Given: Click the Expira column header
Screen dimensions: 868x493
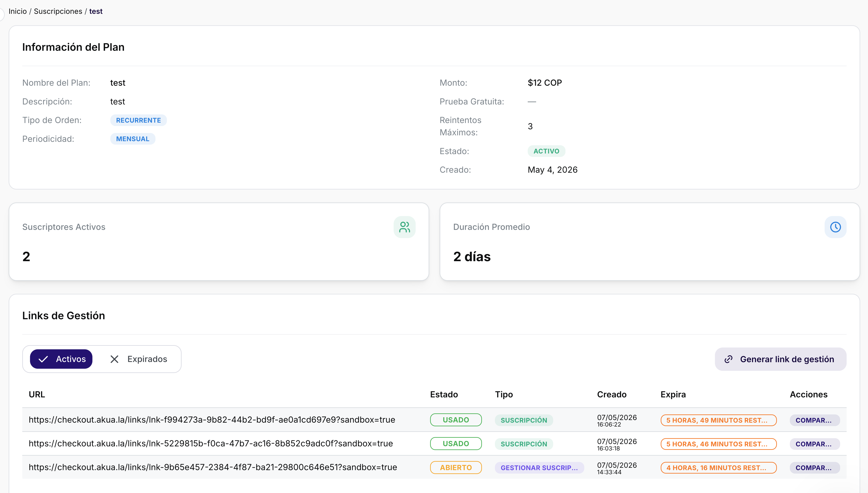Looking at the screenshot, I should click(673, 395).
